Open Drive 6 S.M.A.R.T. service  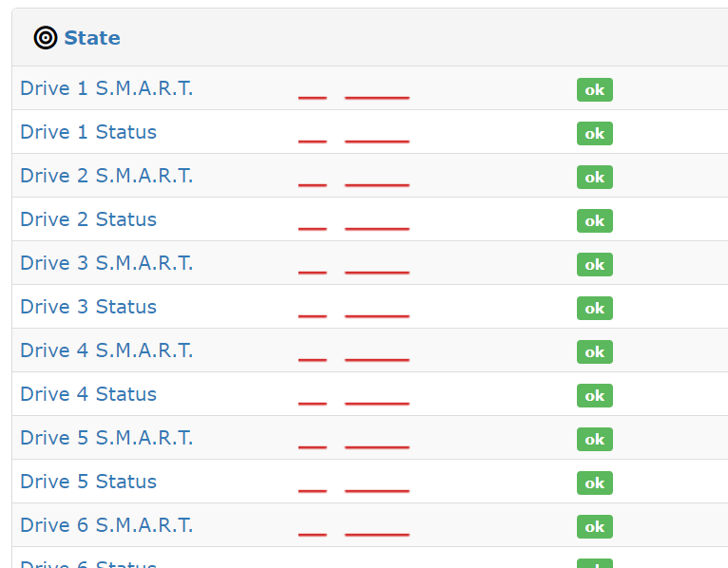pos(106,525)
